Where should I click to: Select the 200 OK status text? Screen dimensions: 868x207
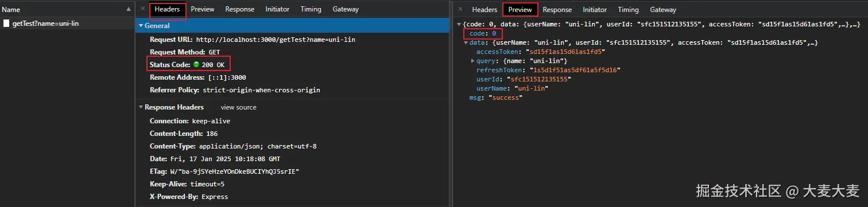213,65
